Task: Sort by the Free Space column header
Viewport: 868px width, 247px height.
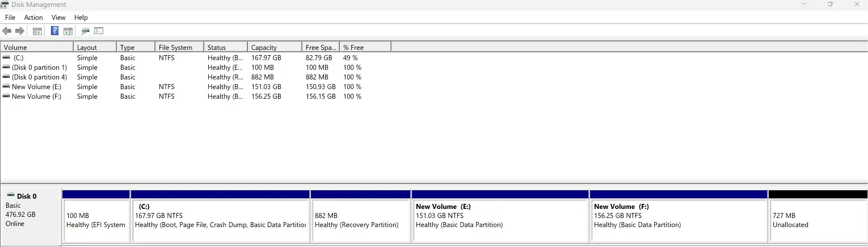Action: click(321, 47)
